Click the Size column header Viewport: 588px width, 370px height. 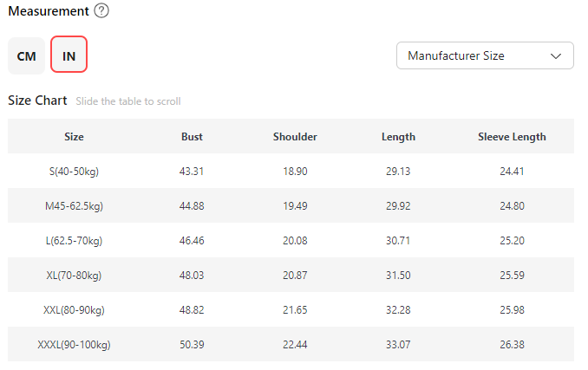click(x=75, y=136)
